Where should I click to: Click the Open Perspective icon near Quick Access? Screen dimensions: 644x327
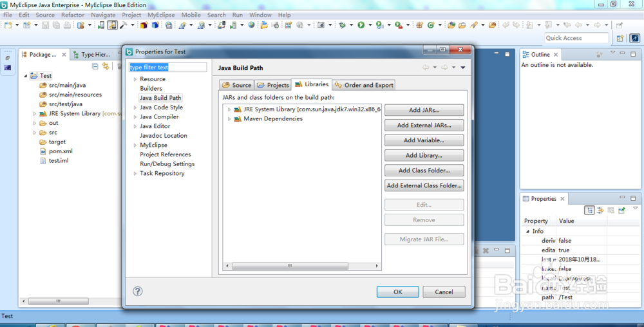620,38
